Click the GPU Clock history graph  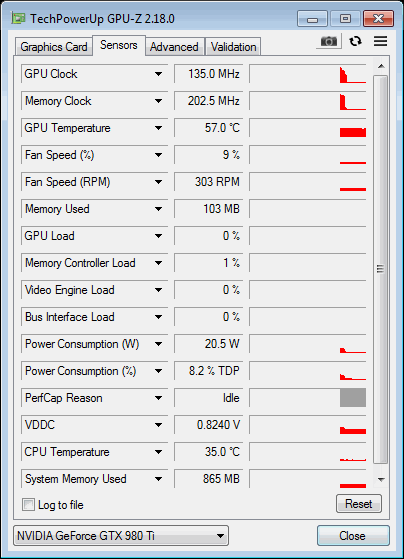tap(308, 74)
